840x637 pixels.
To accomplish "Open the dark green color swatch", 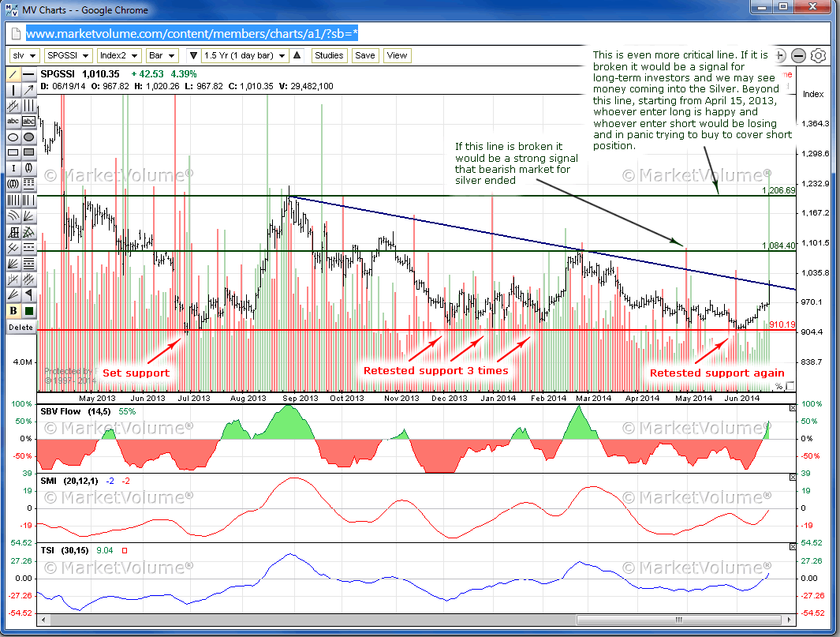I will [29, 310].
